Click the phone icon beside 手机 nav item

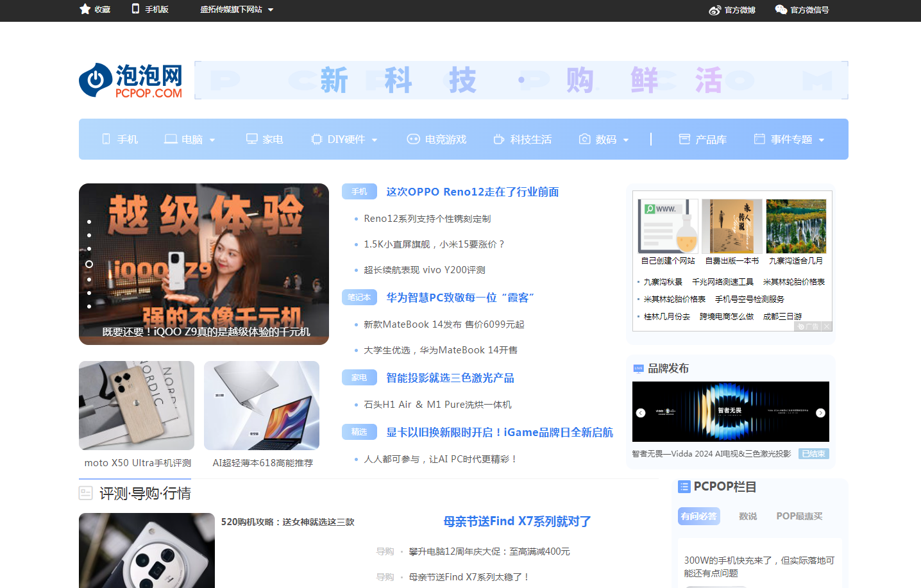(106, 139)
